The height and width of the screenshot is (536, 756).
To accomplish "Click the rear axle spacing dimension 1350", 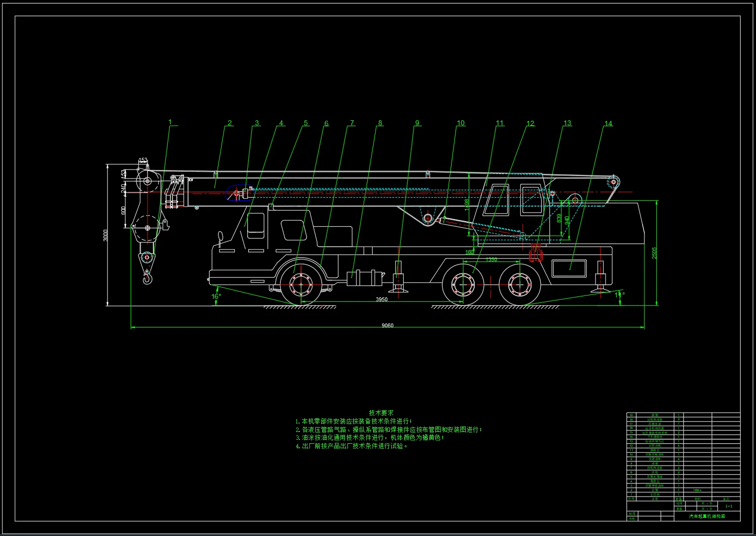I will [x=491, y=259].
